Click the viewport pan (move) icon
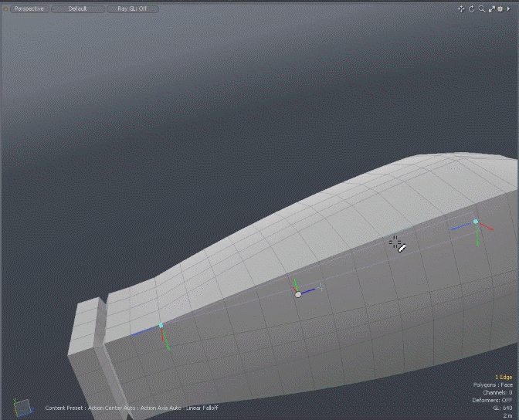 pyautogui.click(x=461, y=9)
